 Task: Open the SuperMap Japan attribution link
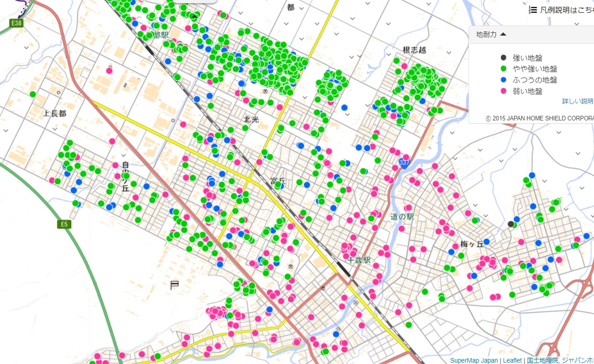pyautogui.click(x=474, y=360)
